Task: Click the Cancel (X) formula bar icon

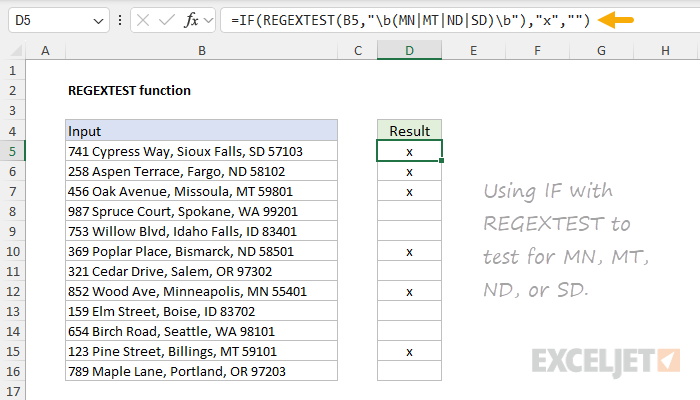Action: [143, 20]
